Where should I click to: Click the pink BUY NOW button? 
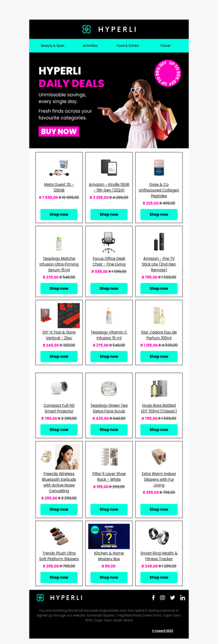click(59, 131)
